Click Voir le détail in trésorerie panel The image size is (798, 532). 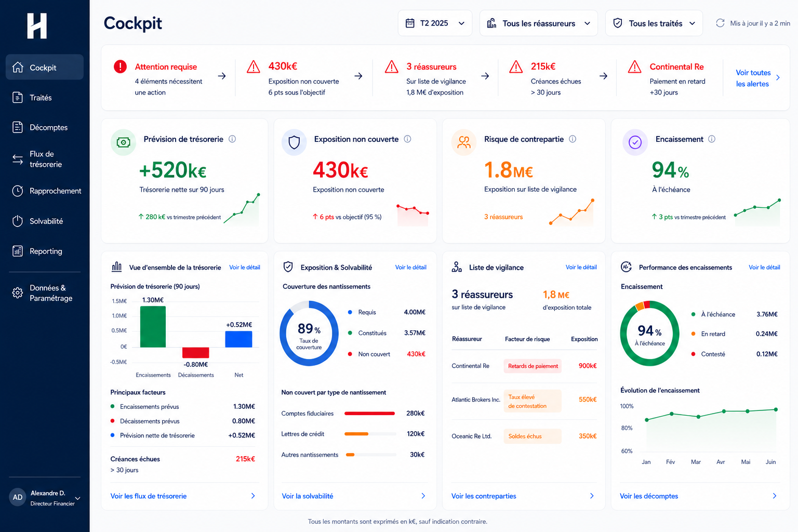pos(245,267)
